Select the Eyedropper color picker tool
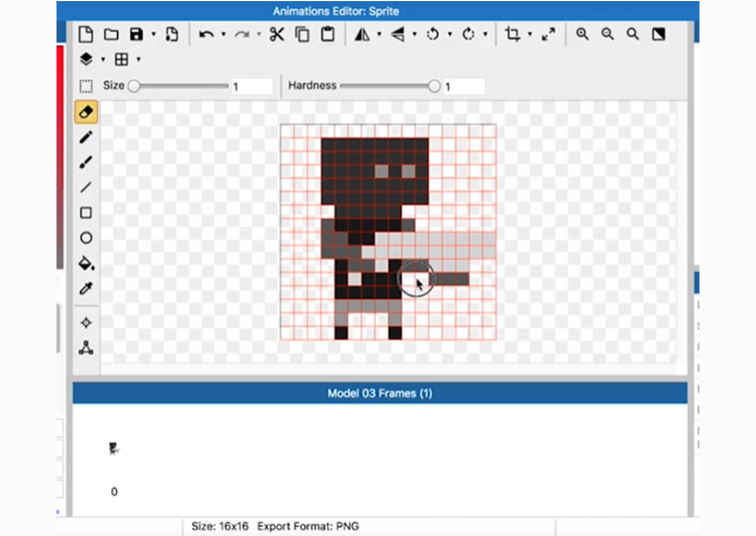Viewport: 756px width, 536px height. coord(86,288)
